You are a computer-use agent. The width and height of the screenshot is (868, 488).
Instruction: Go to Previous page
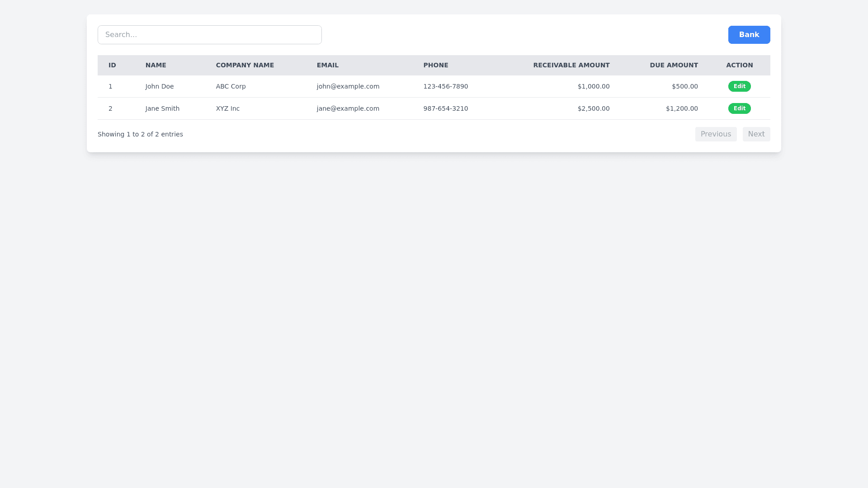click(715, 134)
